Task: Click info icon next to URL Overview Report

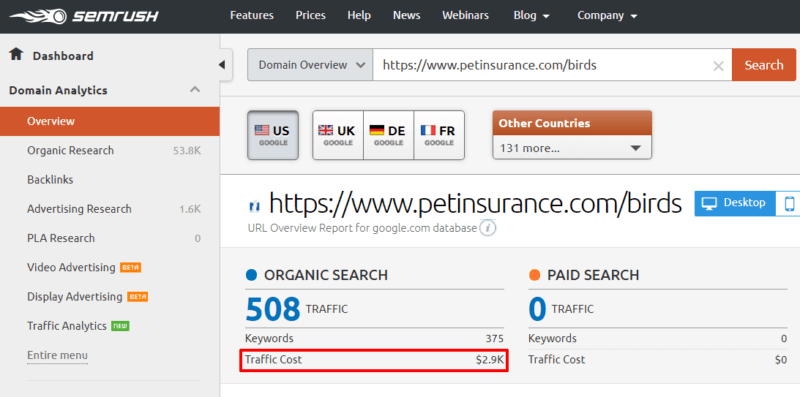Action: coord(488,228)
